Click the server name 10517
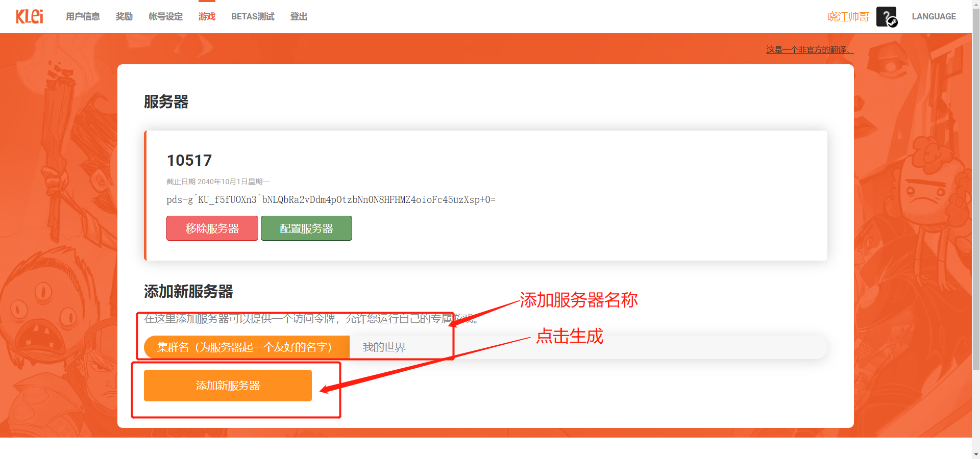Screen dimensions: 980x459 pyautogui.click(x=189, y=161)
